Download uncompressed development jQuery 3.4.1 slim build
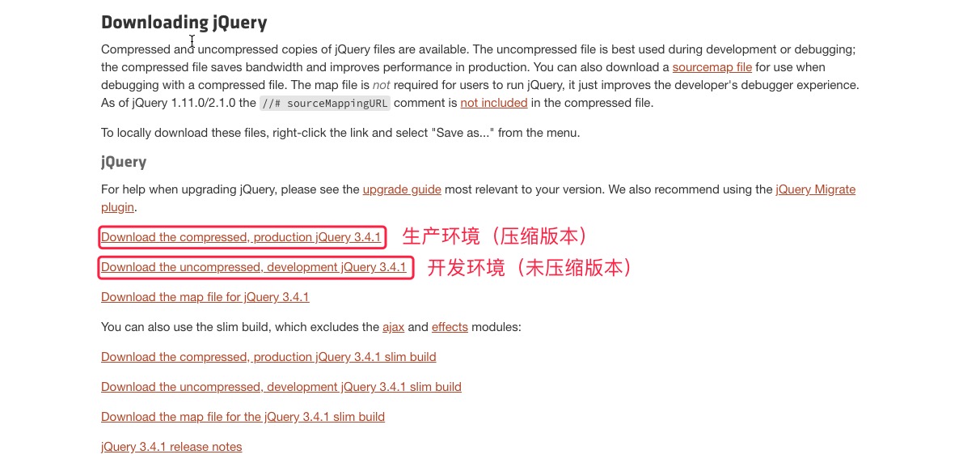This screenshot has width=980, height=463. click(281, 387)
